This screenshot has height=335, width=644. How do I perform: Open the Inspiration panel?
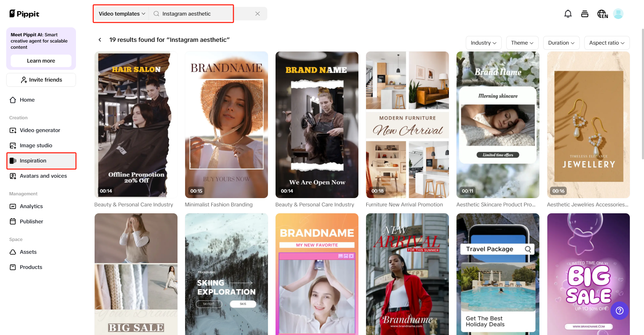[33, 160]
